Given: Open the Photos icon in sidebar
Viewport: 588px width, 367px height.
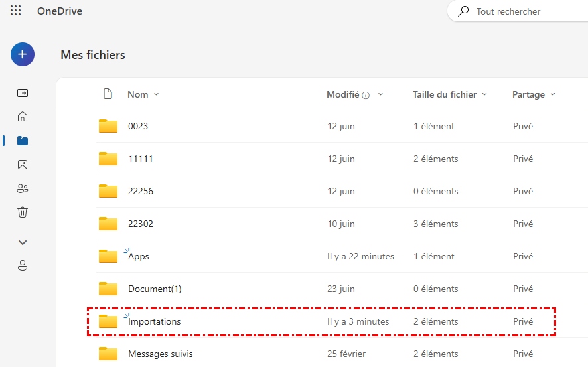Looking at the screenshot, I should [x=23, y=165].
